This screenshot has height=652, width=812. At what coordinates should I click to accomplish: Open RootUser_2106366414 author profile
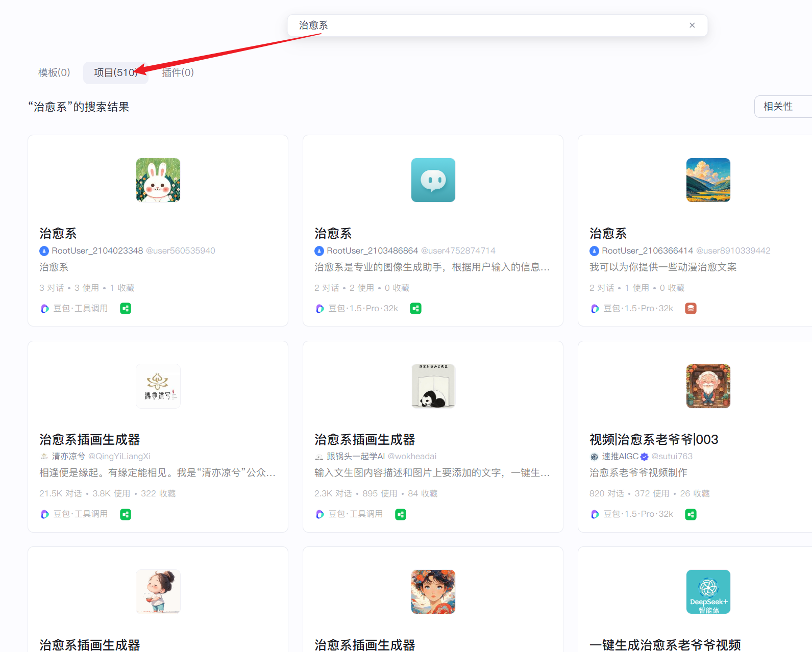tap(648, 250)
